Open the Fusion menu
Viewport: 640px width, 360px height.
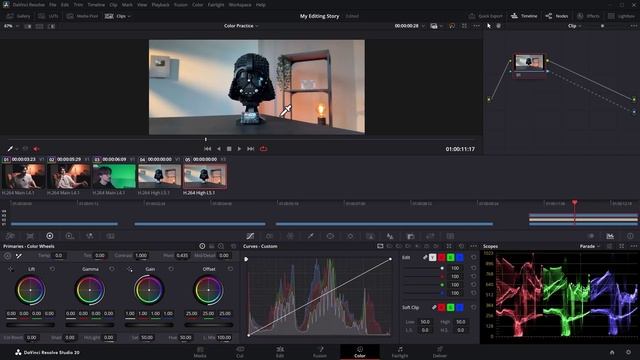tap(181, 5)
